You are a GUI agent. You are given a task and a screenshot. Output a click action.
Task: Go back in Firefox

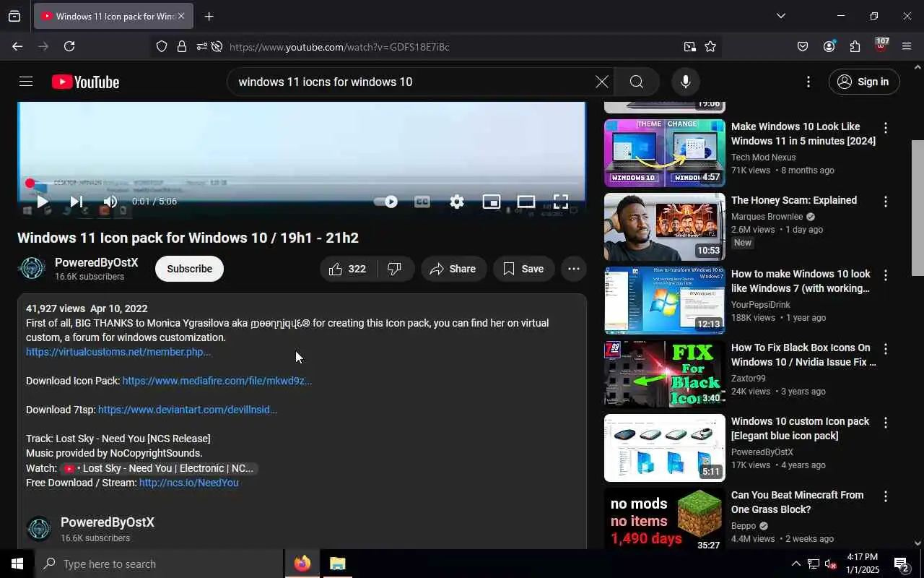17,46
